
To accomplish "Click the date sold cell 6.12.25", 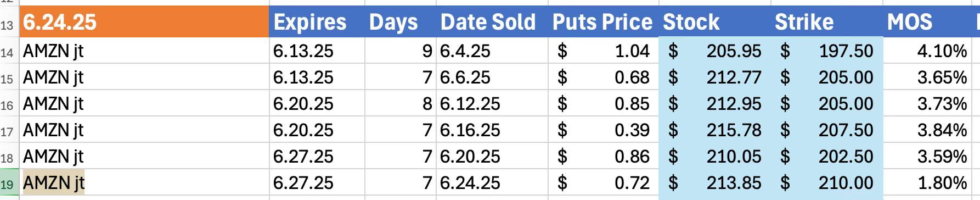I will [x=492, y=104].
